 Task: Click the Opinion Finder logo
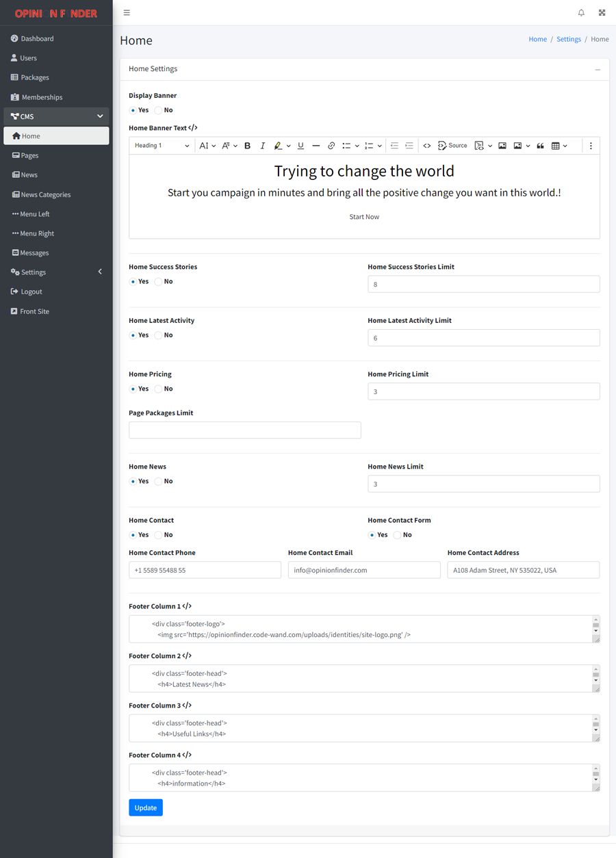(x=56, y=13)
